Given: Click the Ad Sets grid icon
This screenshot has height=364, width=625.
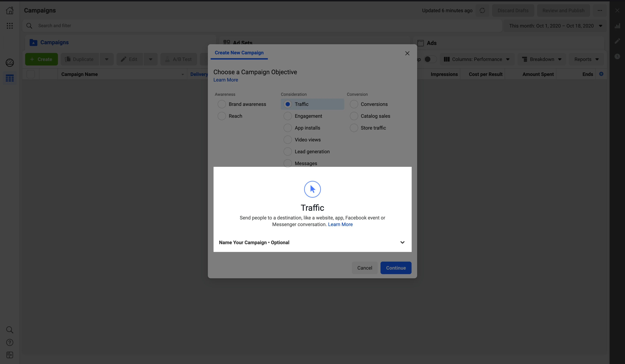Looking at the screenshot, I should 226,43.
